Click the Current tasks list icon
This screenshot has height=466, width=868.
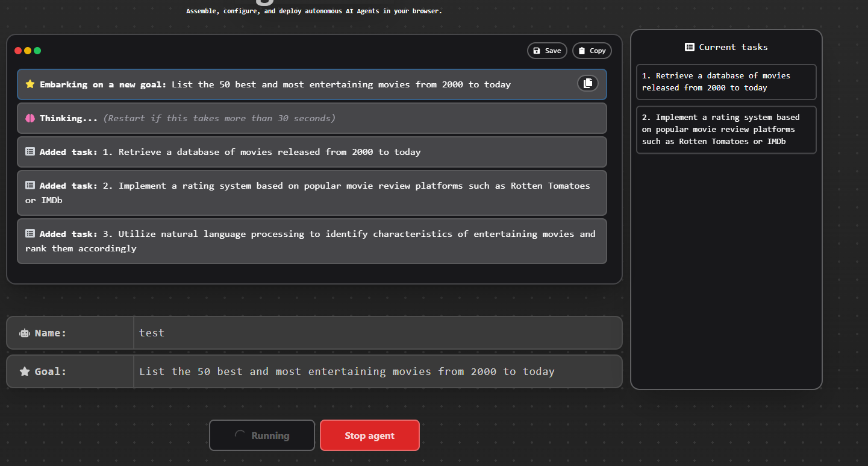[x=690, y=47]
